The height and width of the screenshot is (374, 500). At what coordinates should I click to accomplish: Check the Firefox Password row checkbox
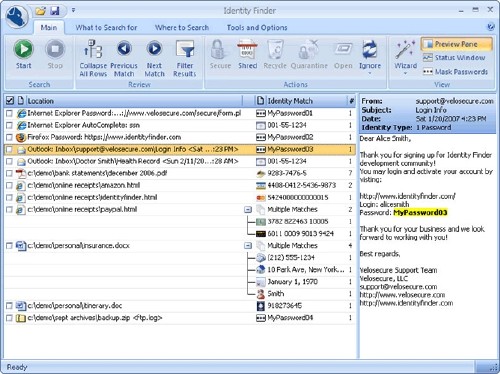pyautogui.click(x=9, y=137)
